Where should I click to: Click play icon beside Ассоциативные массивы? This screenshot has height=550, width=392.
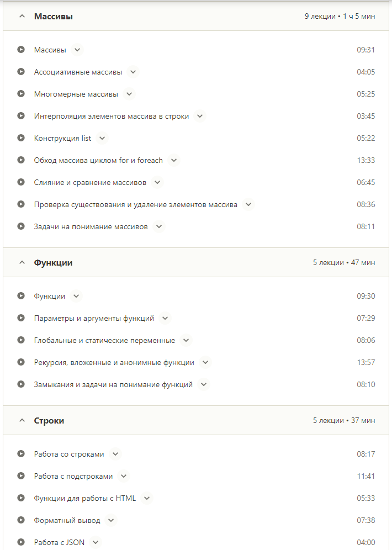point(21,72)
